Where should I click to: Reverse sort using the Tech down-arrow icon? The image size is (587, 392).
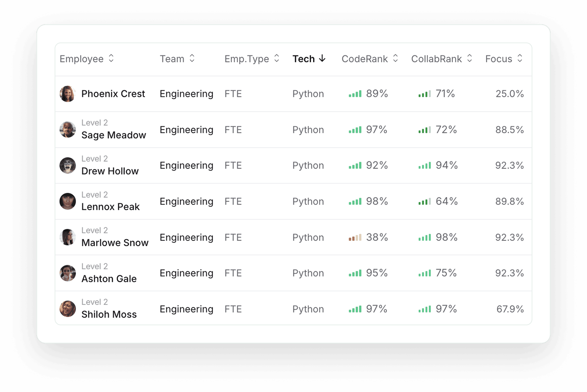pos(322,59)
